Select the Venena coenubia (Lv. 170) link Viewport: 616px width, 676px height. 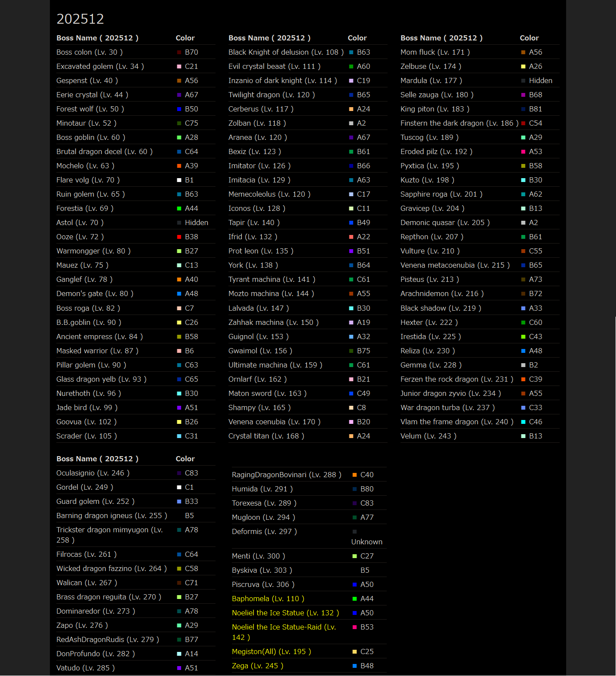coord(274,422)
